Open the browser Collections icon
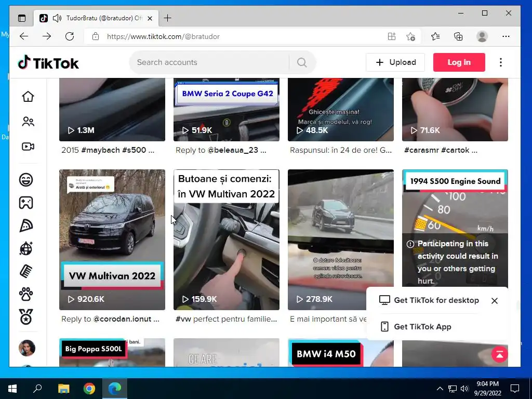532x399 pixels. pyautogui.click(x=458, y=36)
